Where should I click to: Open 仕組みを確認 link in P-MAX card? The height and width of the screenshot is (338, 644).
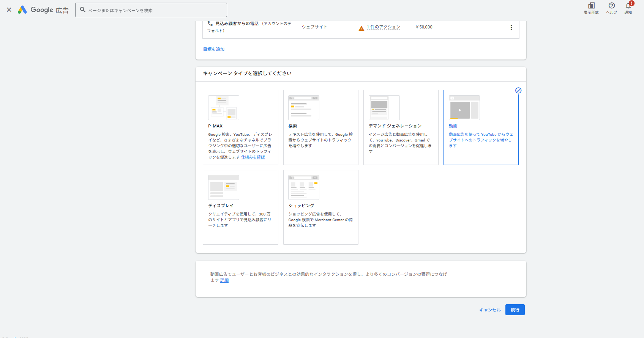253,157
